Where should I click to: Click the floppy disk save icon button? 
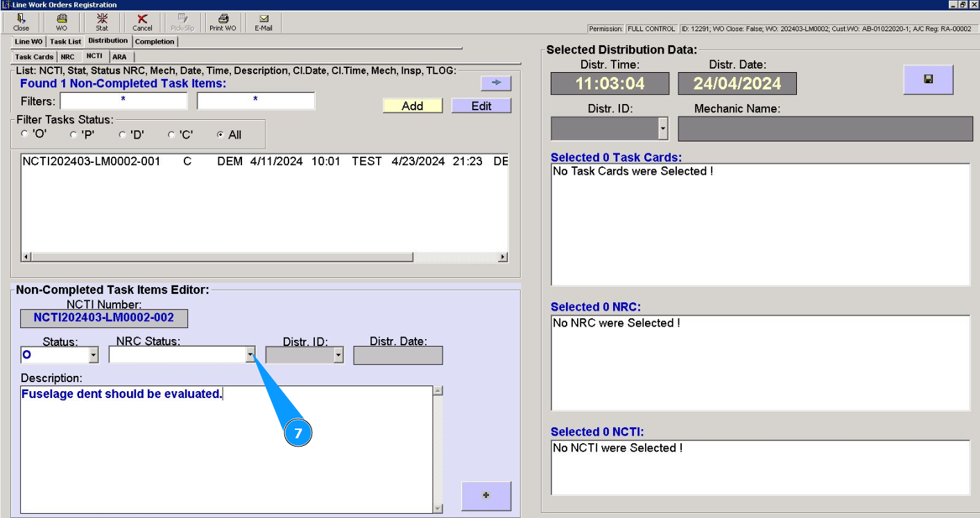pos(928,80)
